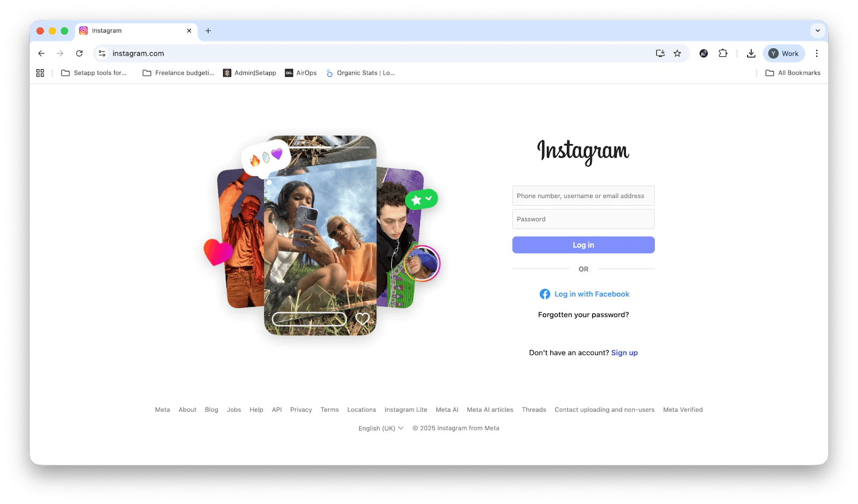The height and width of the screenshot is (504, 858).
Task: Open a new browser tab
Action: coord(208,31)
